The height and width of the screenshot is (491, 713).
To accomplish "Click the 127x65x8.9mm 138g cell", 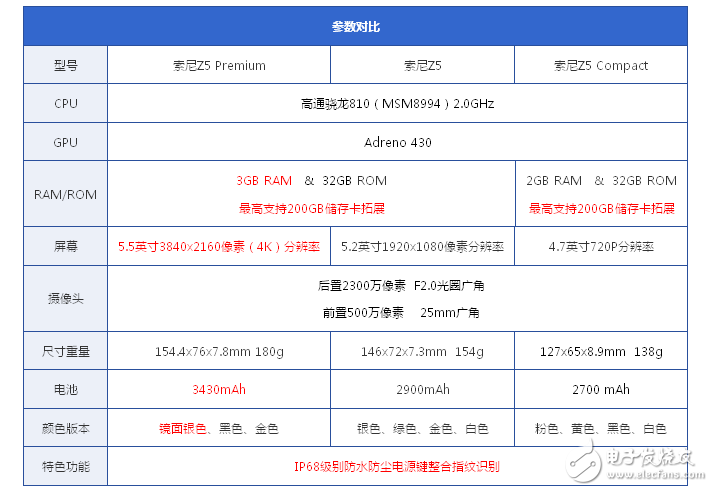I will coord(601,351).
